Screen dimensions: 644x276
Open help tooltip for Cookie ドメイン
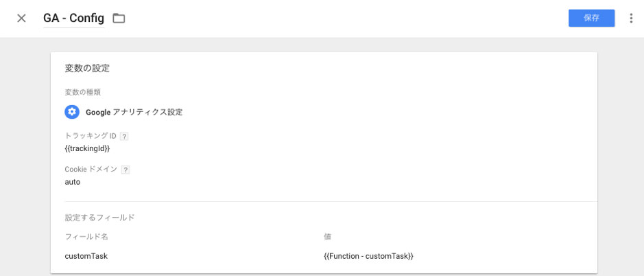pyautogui.click(x=126, y=170)
